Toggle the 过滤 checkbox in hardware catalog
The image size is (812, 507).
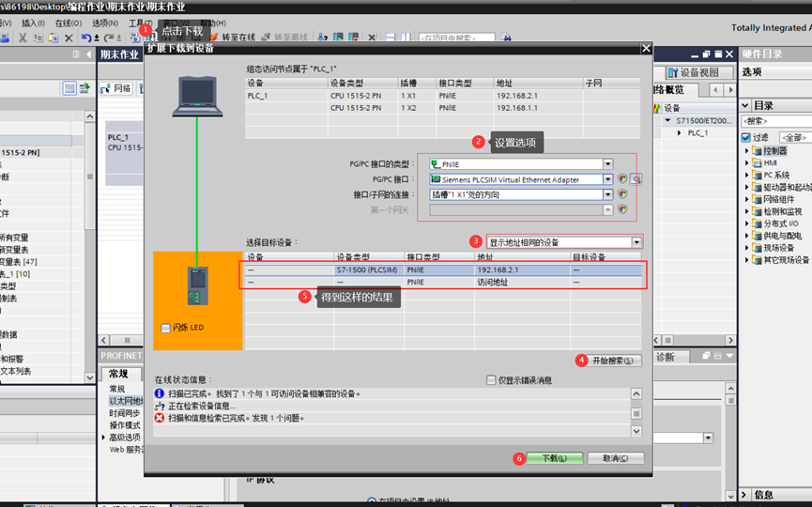[x=746, y=137]
